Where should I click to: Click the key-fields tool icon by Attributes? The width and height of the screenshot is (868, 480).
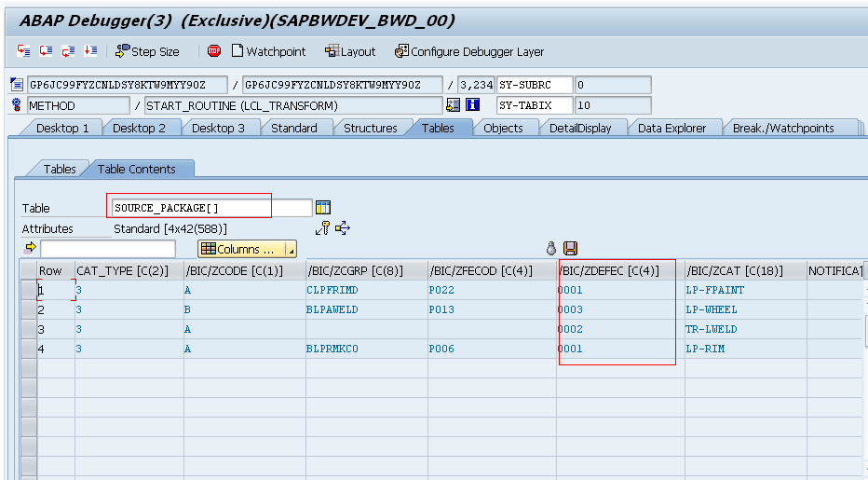pos(323,227)
